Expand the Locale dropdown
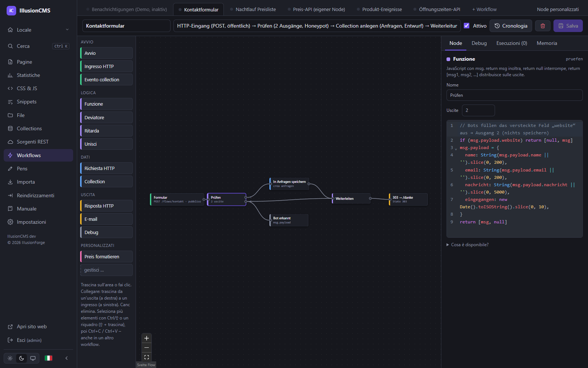This screenshot has width=588, height=368. point(38,30)
